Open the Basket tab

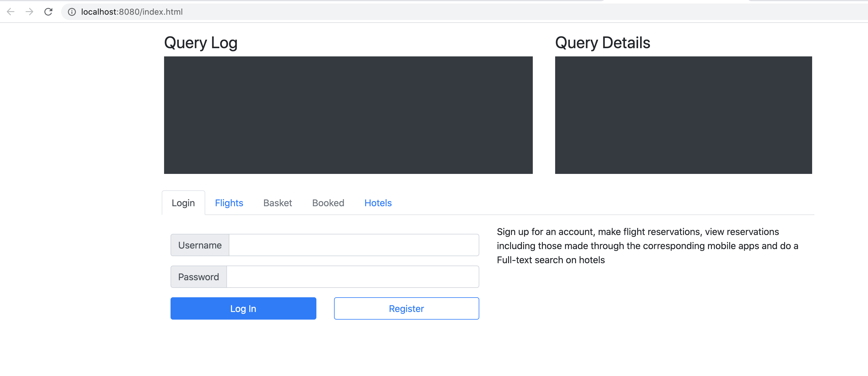click(277, 203)
